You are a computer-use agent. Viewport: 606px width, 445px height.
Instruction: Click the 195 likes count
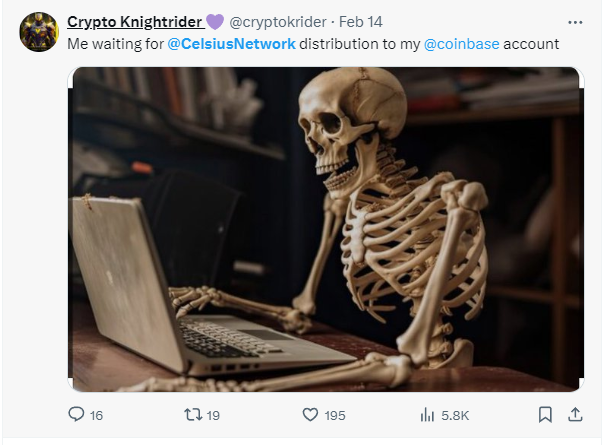(335, 416)
